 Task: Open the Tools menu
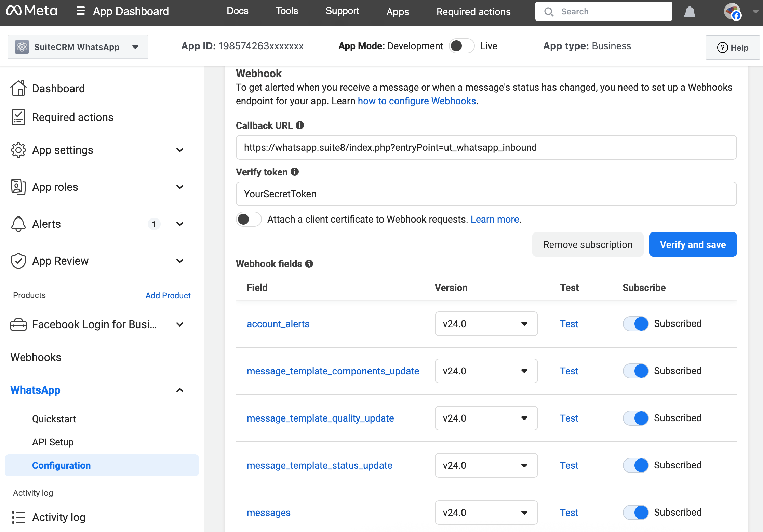[x=286, y=11]
